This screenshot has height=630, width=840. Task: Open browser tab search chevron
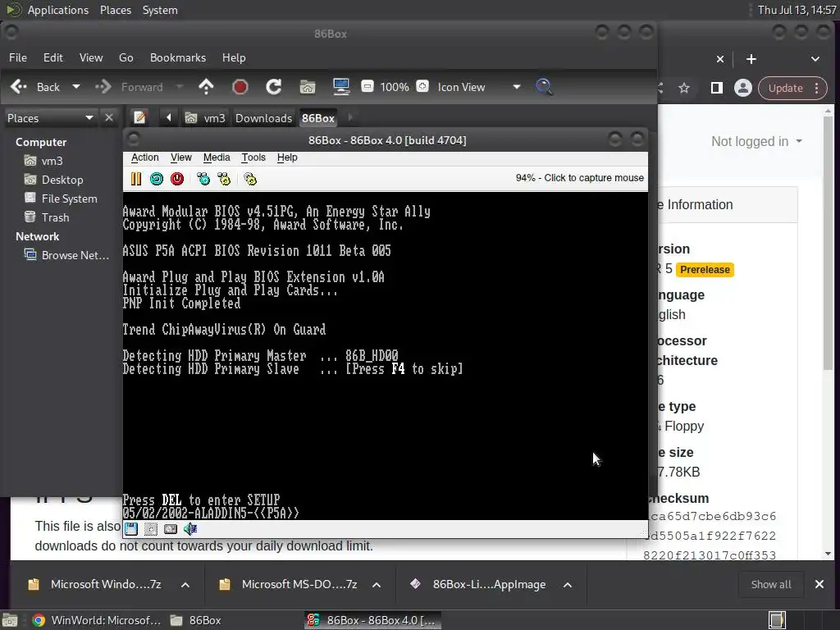click(815, 59)
